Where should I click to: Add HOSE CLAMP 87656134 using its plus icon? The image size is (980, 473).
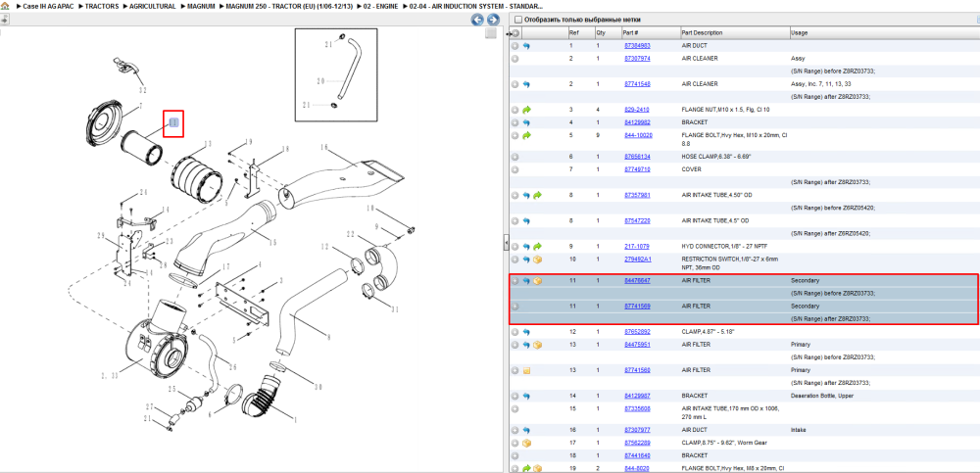[x=515, y=157]
